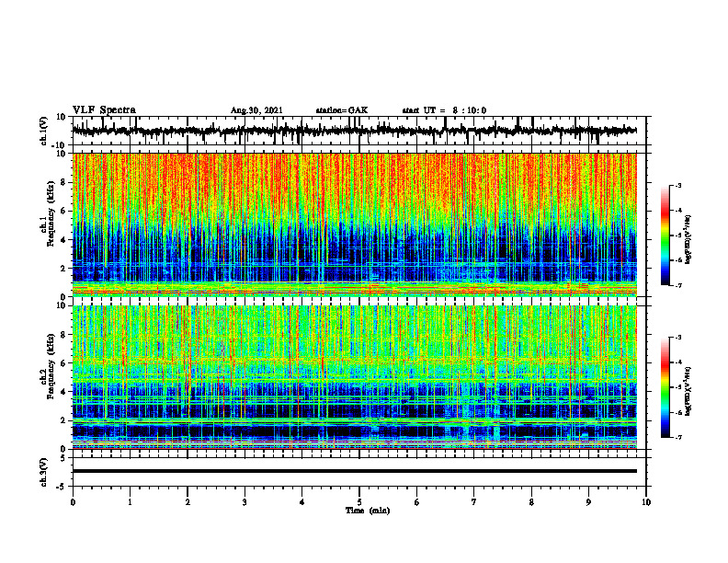Viewport: 728px width, 563px height.
Task: Click the time axis tick label "4"
Action: tap(302, 502)
